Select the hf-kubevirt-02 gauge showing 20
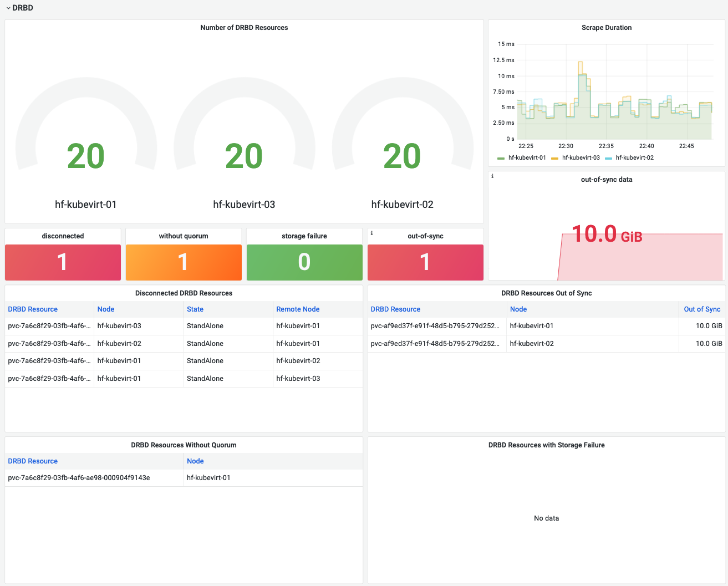The height and width of the screenshot is (586, 728). (x=403, y=144)
